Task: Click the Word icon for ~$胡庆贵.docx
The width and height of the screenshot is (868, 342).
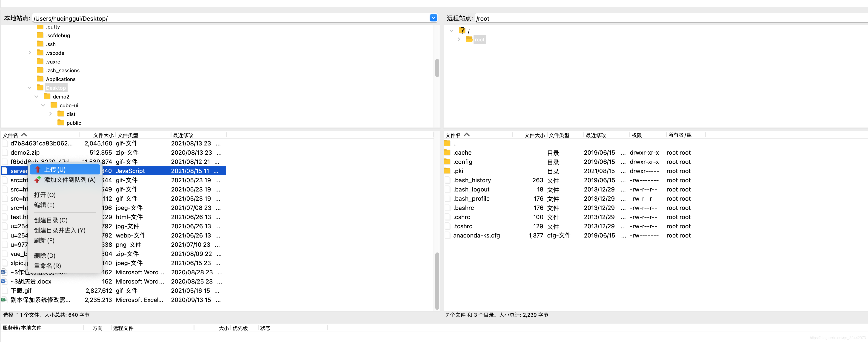Action: (4, 281)
